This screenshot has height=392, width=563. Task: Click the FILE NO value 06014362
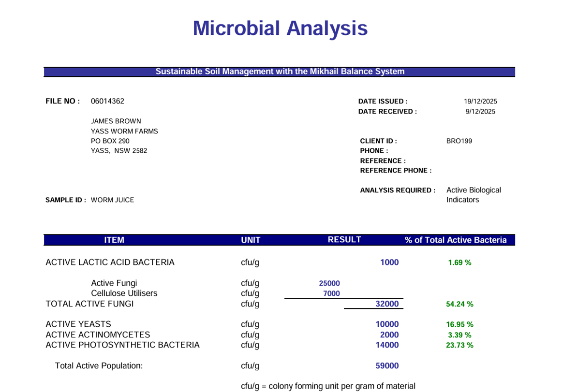107,101
